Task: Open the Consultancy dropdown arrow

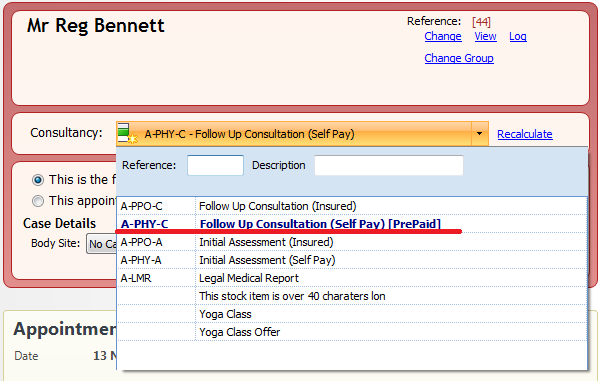Action: (479, 133)
